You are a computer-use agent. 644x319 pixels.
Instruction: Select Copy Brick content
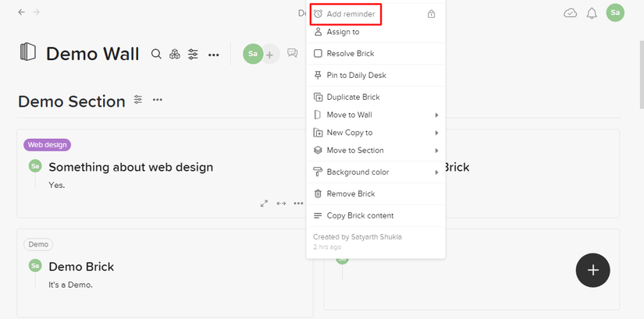(375, 215)
